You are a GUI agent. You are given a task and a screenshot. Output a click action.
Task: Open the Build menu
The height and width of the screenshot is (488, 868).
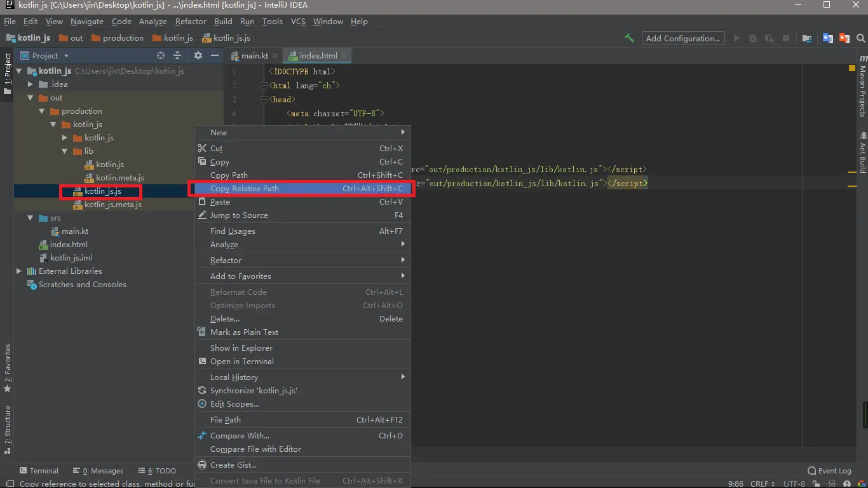[223, 21]
